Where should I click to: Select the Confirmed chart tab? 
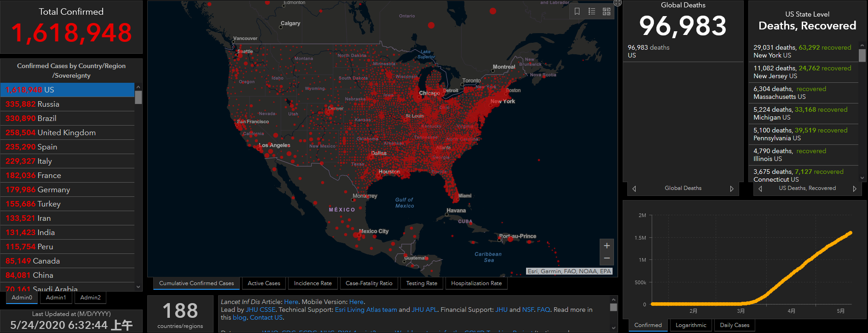[x=648, y=325]
